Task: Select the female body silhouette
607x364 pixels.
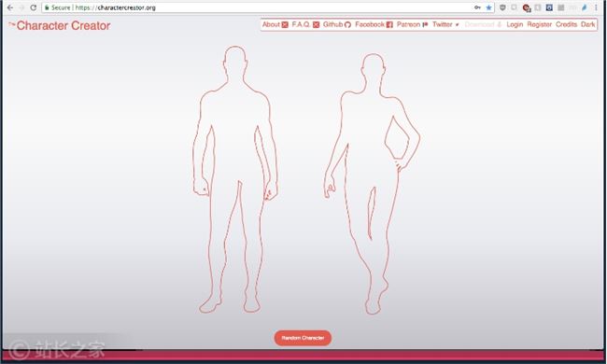Action: click(372, 184)
